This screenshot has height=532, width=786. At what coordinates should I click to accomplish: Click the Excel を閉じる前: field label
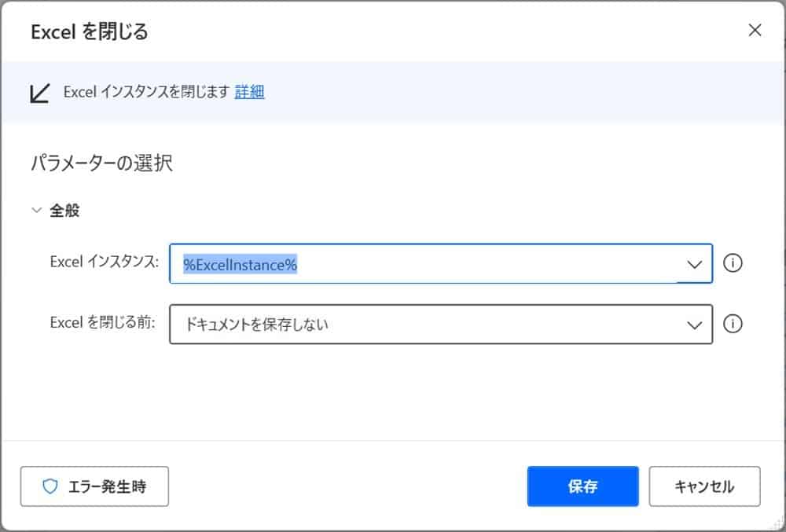coord(104,323)
